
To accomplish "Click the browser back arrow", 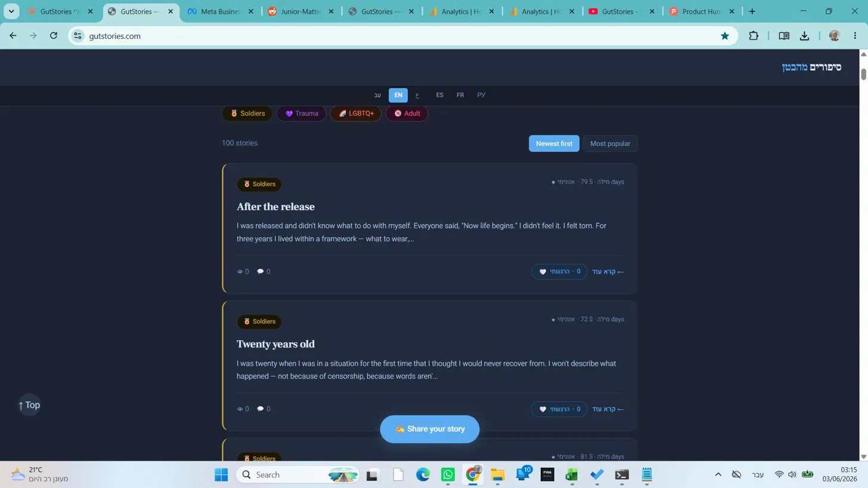I will (x=13, y=36).
